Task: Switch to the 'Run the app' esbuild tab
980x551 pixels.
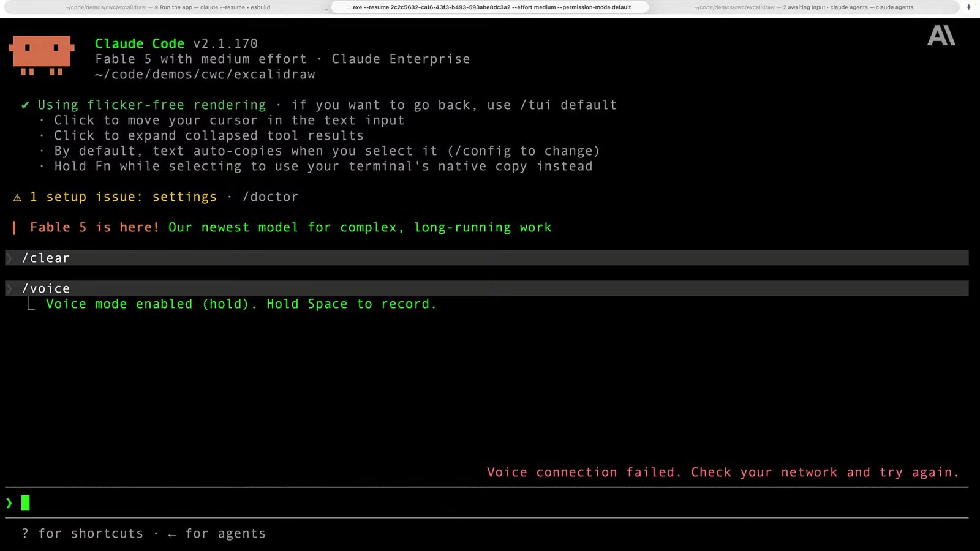Action: point(168,7)
